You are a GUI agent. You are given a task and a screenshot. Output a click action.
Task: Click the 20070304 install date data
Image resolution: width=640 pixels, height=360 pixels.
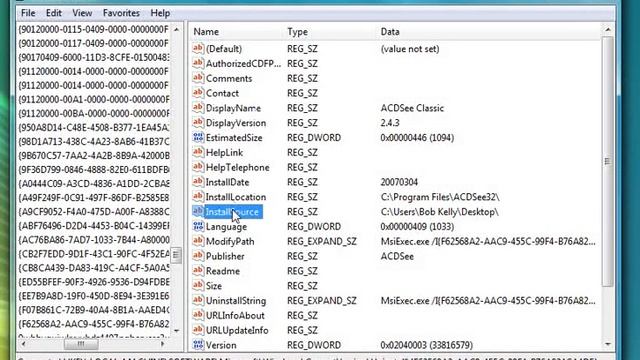[399, 182]
